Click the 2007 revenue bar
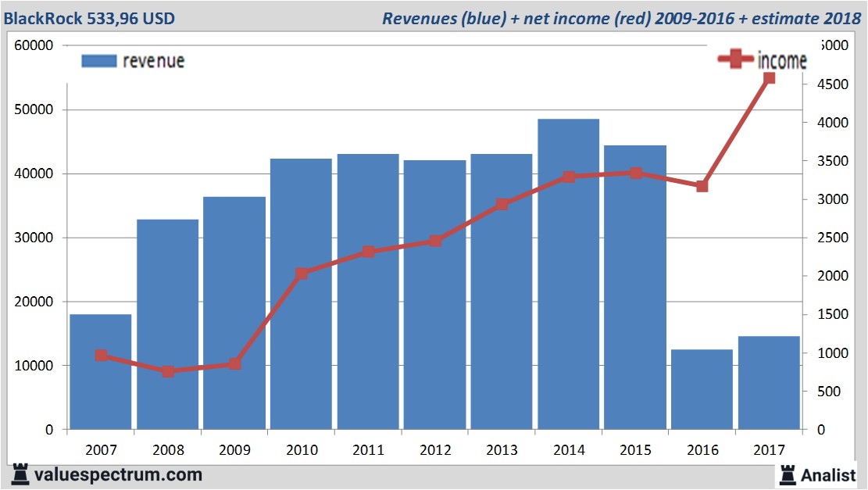This screenshot has height=490, width=868. tap(101, 371)
